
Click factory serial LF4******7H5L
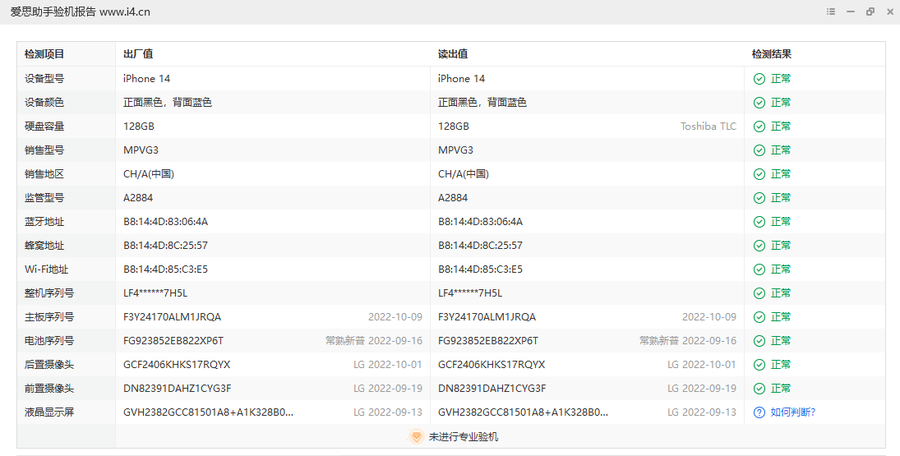[155, 293]
